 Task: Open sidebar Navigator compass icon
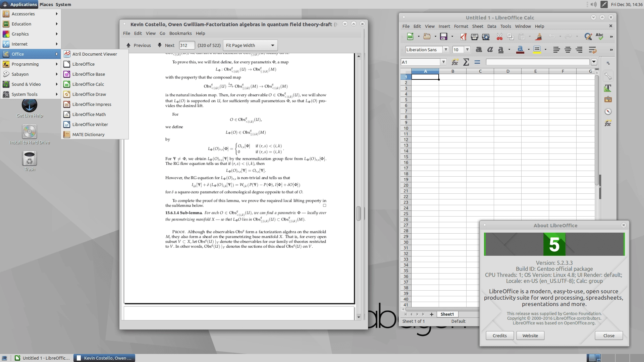tap(608, 112)
